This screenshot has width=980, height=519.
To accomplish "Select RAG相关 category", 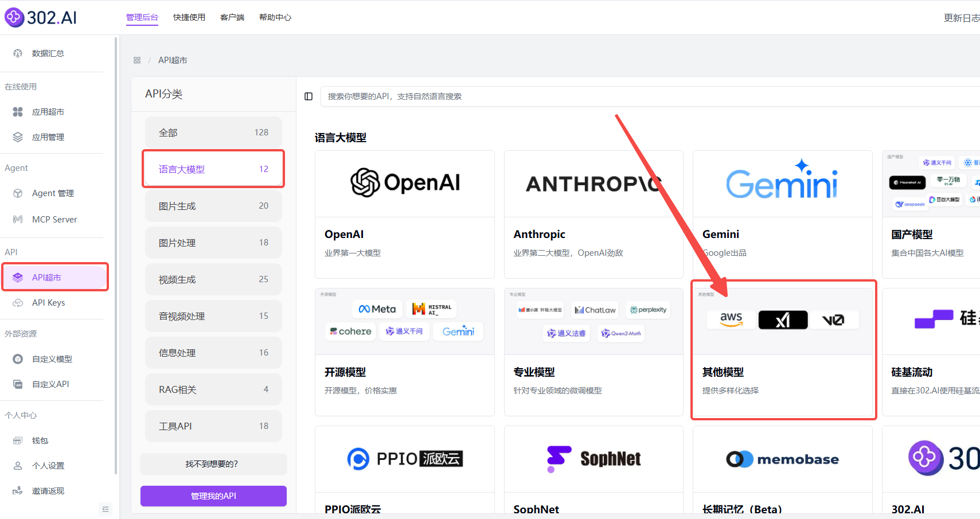I will pos(213,389).
